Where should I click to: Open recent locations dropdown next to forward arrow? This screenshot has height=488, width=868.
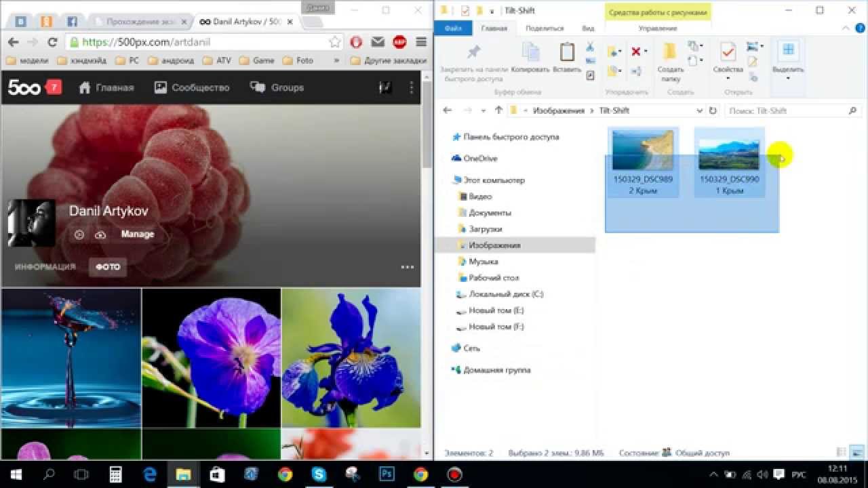pyautogui.click(x=484, y=110)
